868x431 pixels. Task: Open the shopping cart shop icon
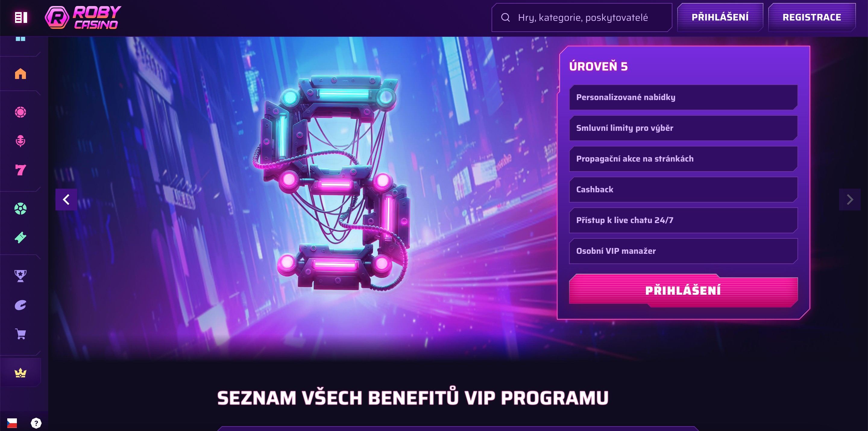(x=20, y=334)
